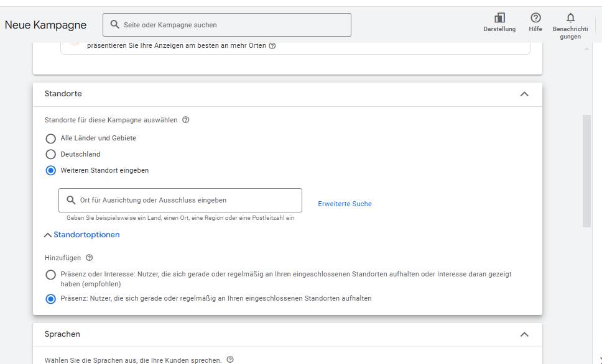
Task: Click the 'Neue Kampagne' page title
Action: click(45, 25)
